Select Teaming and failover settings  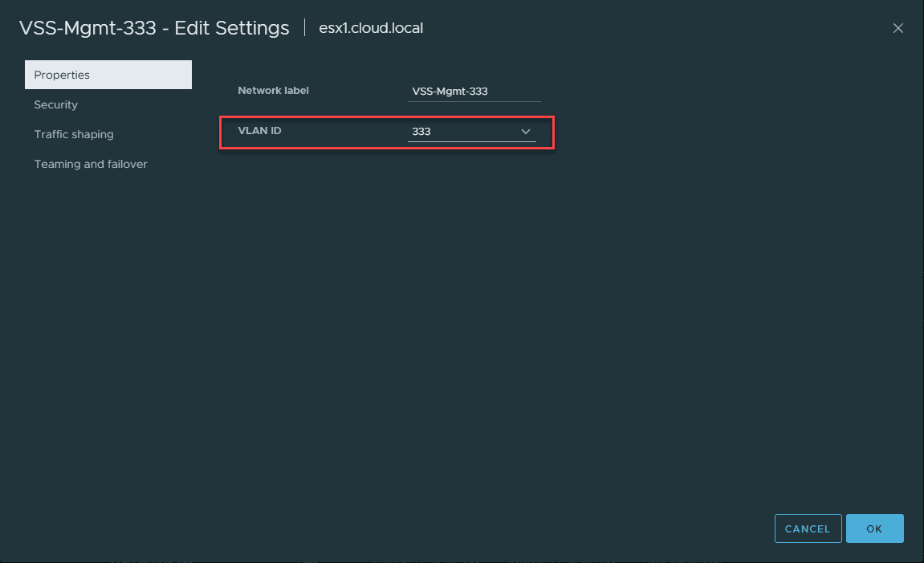click(91, 164)
